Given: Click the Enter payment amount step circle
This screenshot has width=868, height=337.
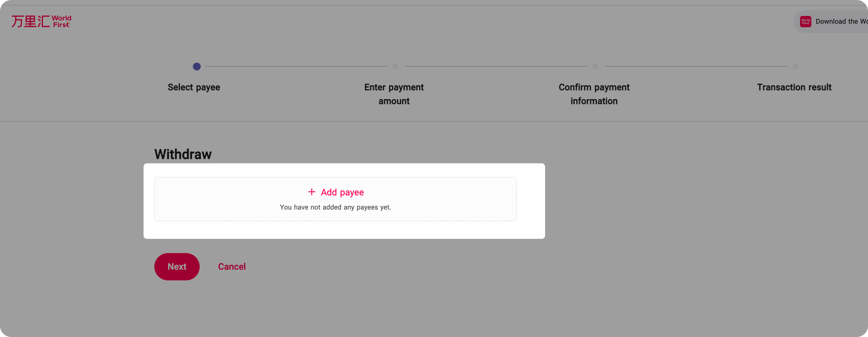Looking at the screenshot, I should coord(395,67).
